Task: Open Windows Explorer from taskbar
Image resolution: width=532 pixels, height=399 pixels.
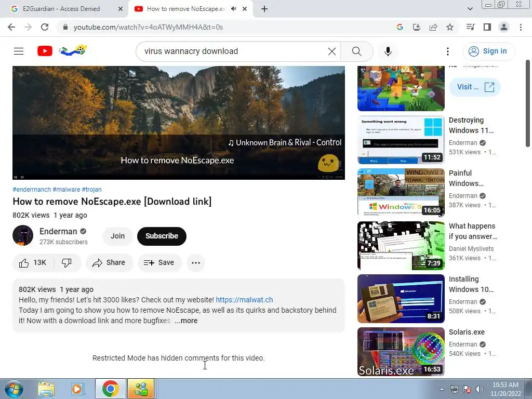Action: tap(46, 389)
